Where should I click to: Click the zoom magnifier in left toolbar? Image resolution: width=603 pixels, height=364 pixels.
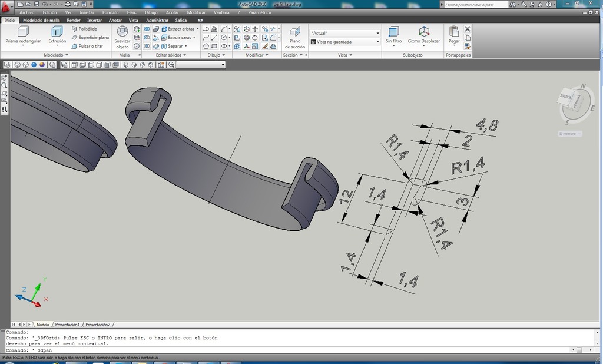tap(5, 85)
